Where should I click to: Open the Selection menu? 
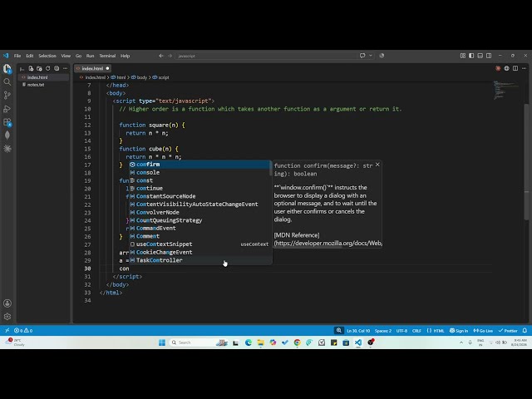(47, 56)
